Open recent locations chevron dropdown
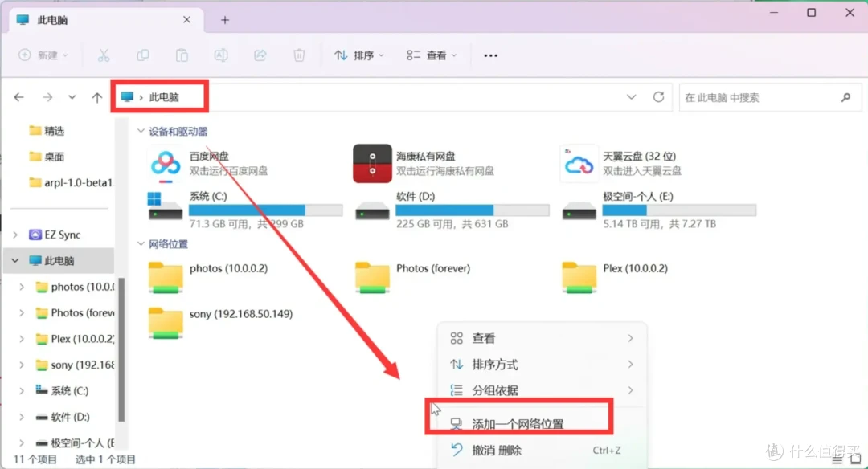 pyautogui.click(x=72, y=97)
